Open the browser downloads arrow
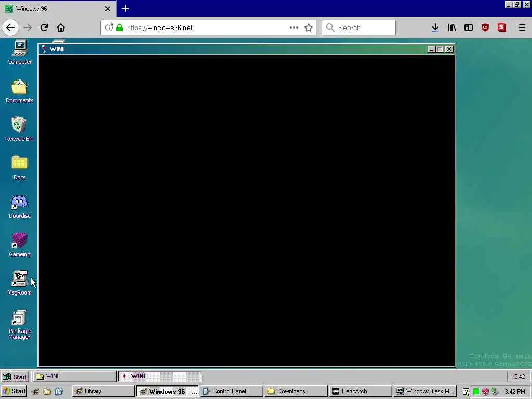 click(x=435, y=28)
